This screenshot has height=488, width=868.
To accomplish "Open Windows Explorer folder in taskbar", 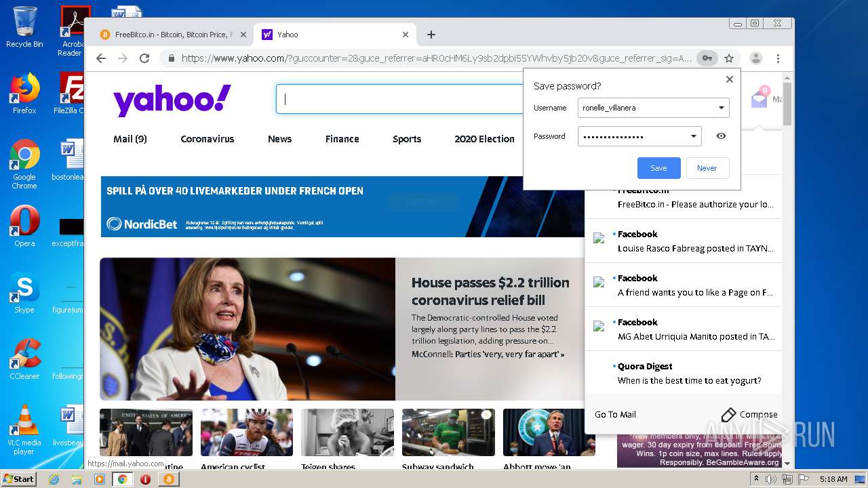I will (77, 479).
